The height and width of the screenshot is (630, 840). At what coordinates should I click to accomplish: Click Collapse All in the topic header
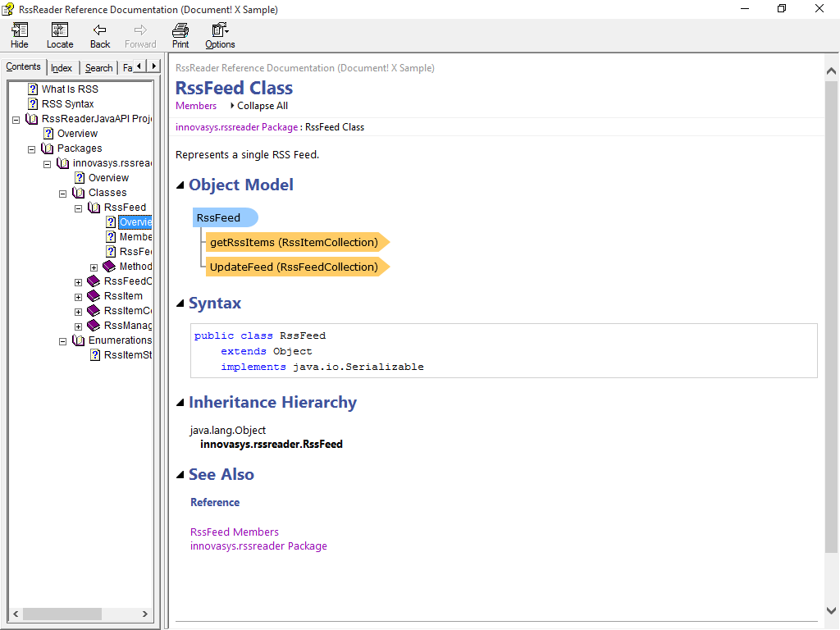tap(258, 106)
